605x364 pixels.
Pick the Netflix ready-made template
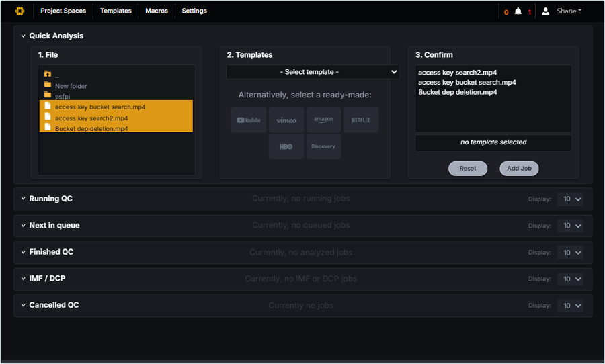tap(361, 120)
